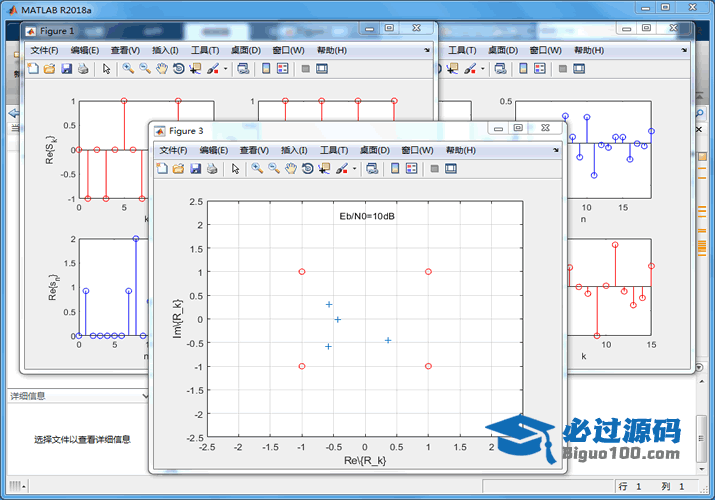Activate Zoom In tool in Figure 1
The height and width of the screenshot is (500, 715).
click(128, 69)
